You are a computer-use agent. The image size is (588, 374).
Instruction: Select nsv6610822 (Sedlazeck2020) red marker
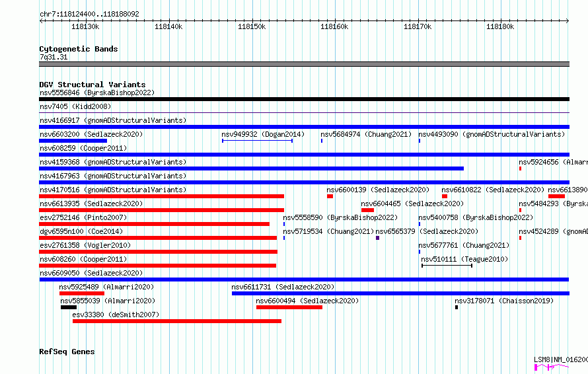coord(445,196)
